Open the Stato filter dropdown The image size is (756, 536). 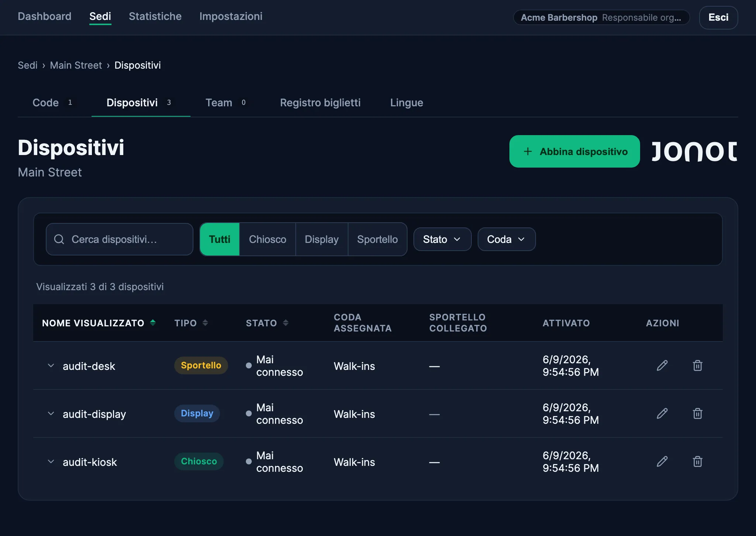(442, 239)
